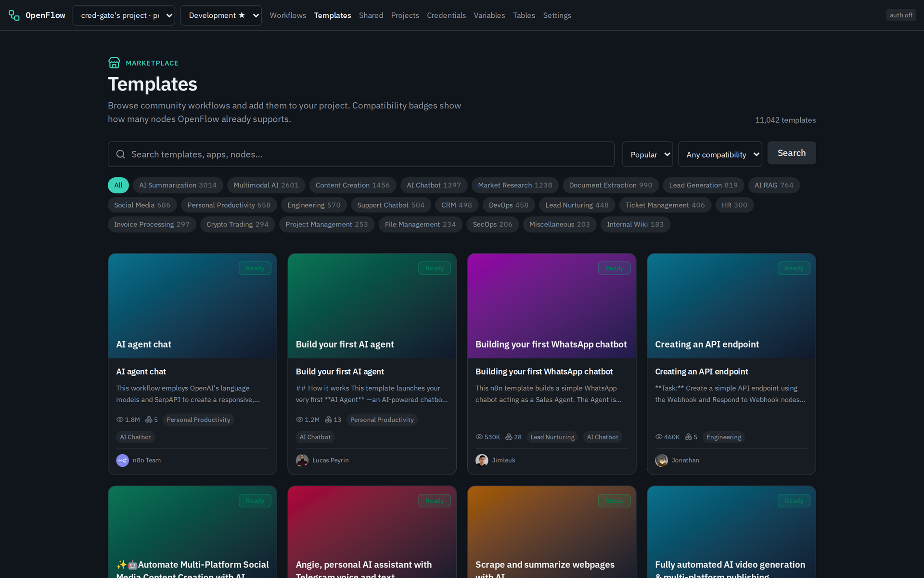Viewport: 924px width, 578px height.
Task: Click nodes icon on AI agent chat card
Action: [x=149, y=420]
